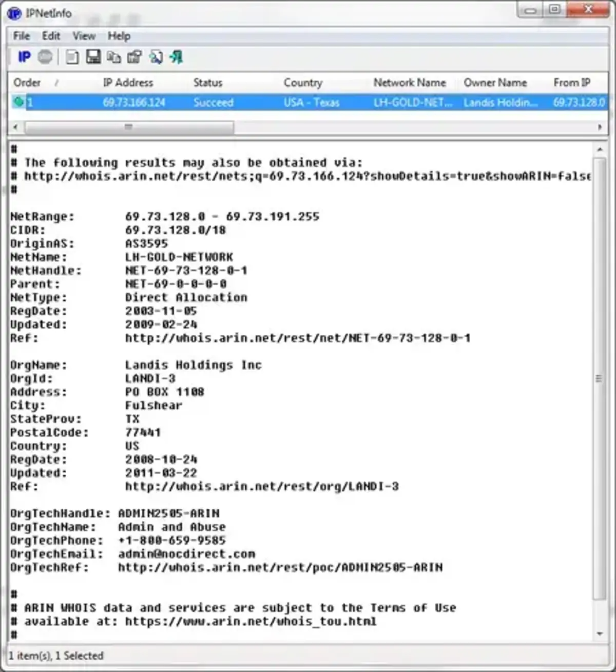Sort by the From IP column header
This screenshot has height=672, width=616.
pos(572,83)
